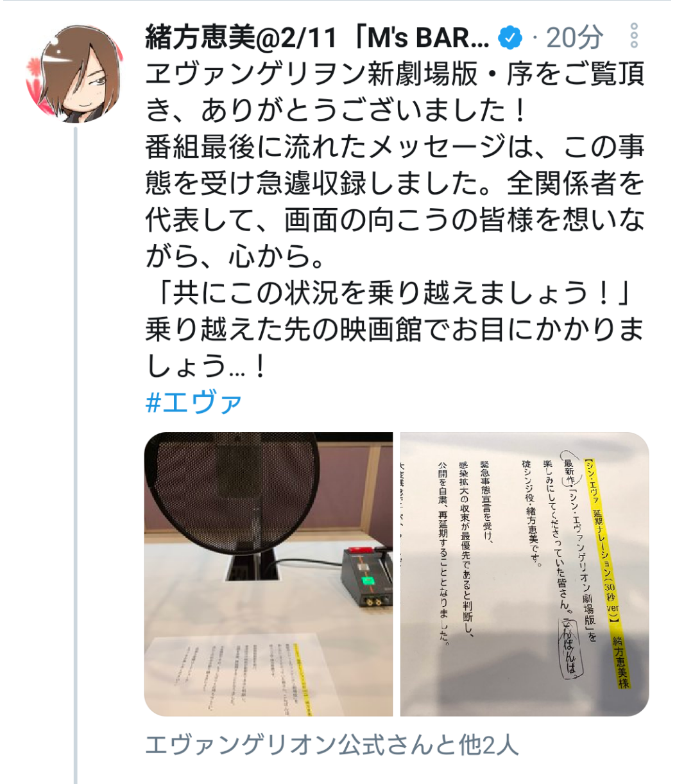Screen dimensions: 693x784
Task: Tap the ヱヴァンゲリヲン新劇場版・序 opening line
Action: pyautogui.click(x=395, y=74)
